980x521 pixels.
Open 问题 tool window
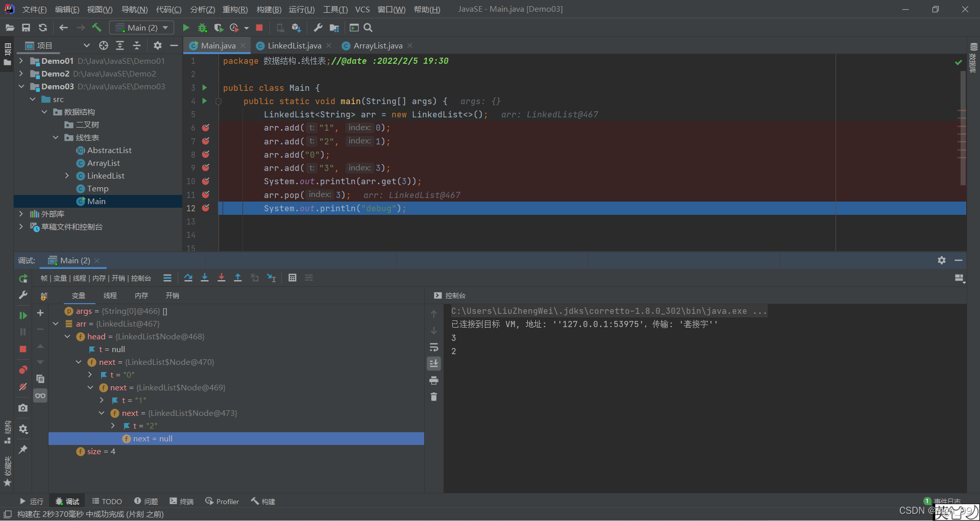point(146,502)
